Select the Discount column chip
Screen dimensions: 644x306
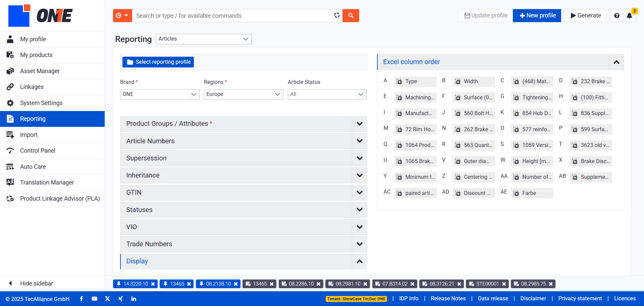pyautogui.click(x=474, y=193)
